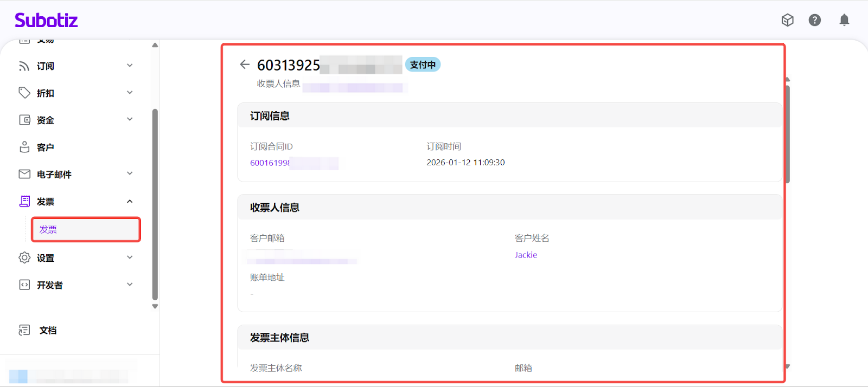Select the 发票 submenu item

pyautogui.click(x=86, y=229)
